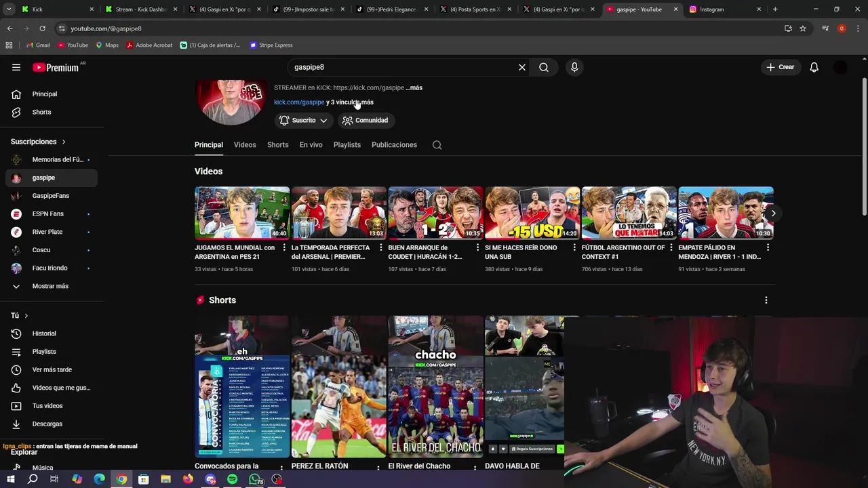Image resolution: width=868 pixels, height=488 pixels.
Task: Run search with the magnifier button
Action: pyautogui.click(x=544, y=67)
